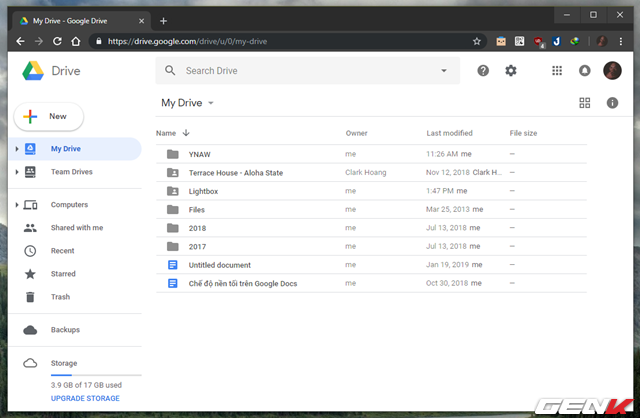Bookmark this page with star icon

[x=477, y=42]
